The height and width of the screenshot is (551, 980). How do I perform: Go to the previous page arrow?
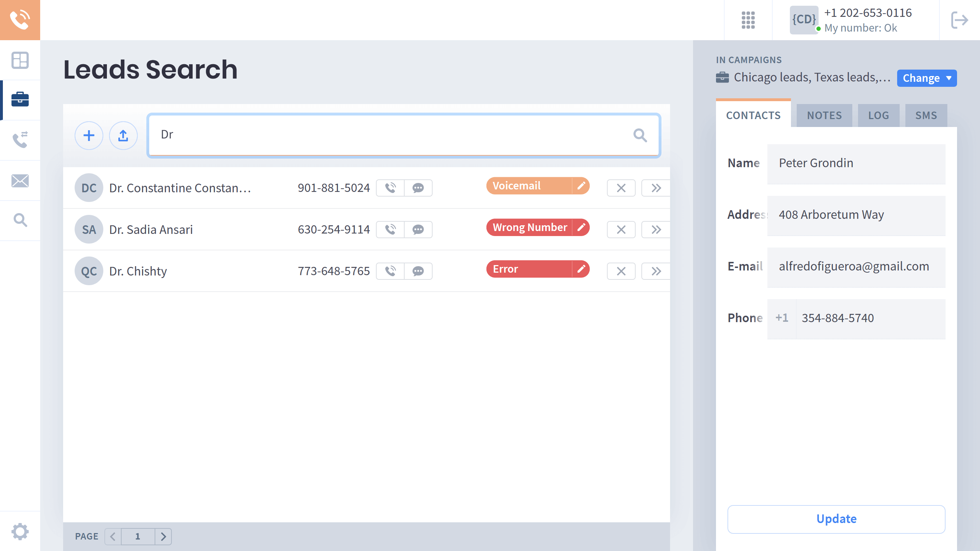click(x=113, y=537)
